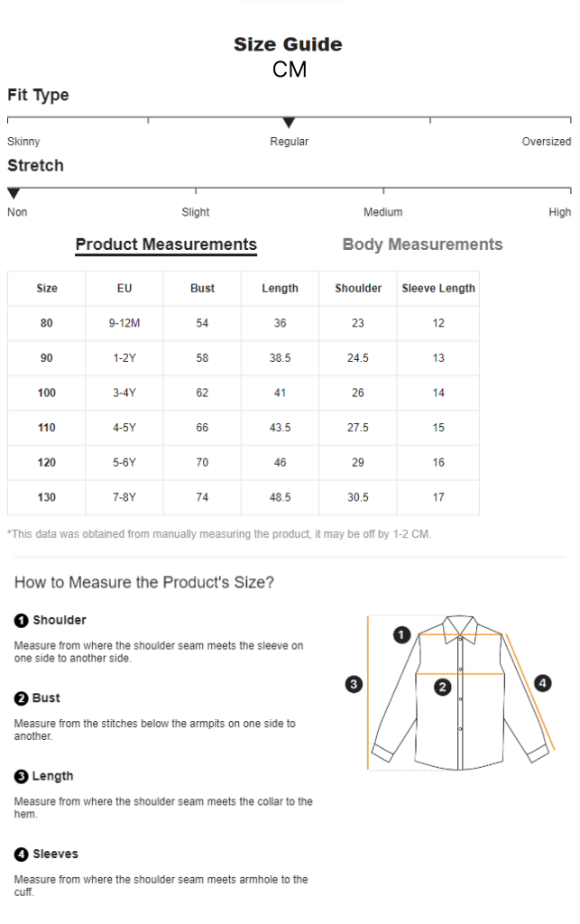Click the Fit Type slider marker at Regular
580x924 pixels.
289,123
